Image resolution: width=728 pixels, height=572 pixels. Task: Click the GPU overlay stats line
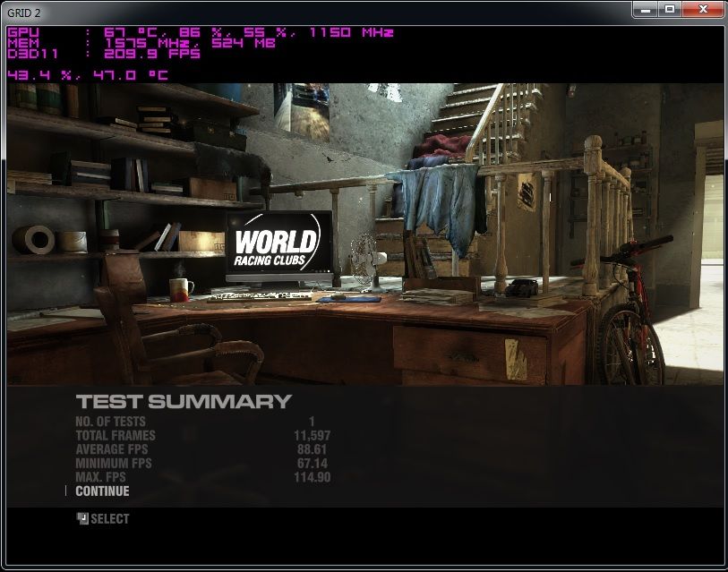click(201, 32)
